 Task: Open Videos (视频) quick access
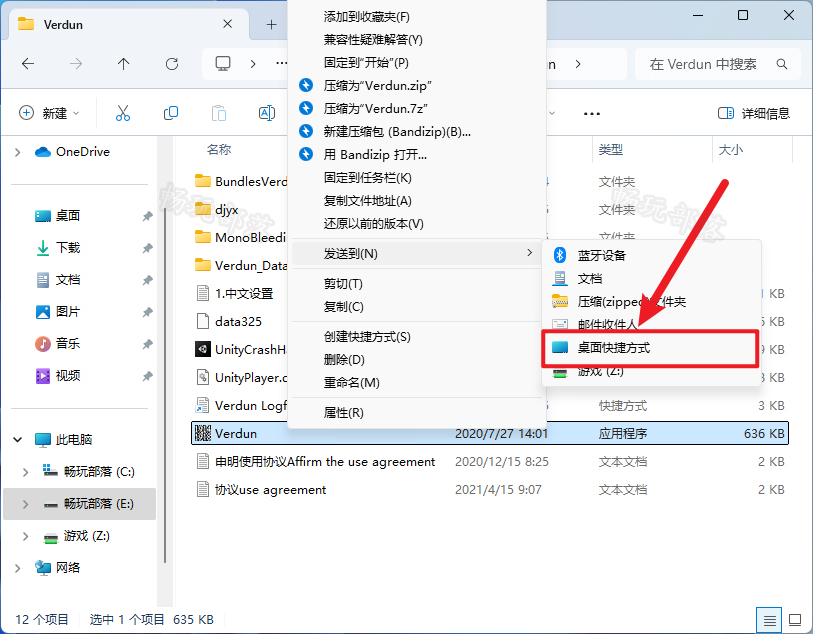pyautogui.click(x=58, y=376)
